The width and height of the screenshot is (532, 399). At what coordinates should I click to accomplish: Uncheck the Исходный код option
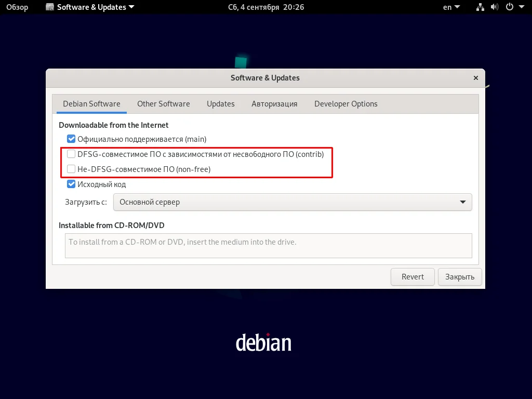click(x=71, y=184)
